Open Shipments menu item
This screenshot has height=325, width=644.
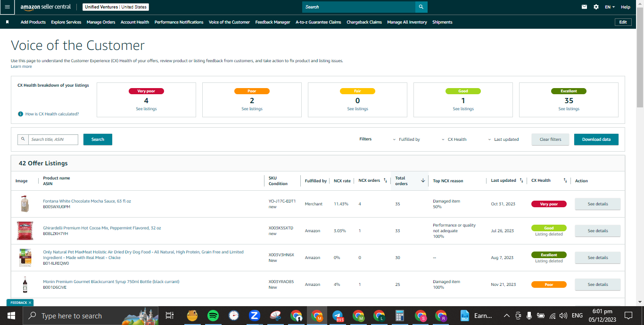pos(442,22)
